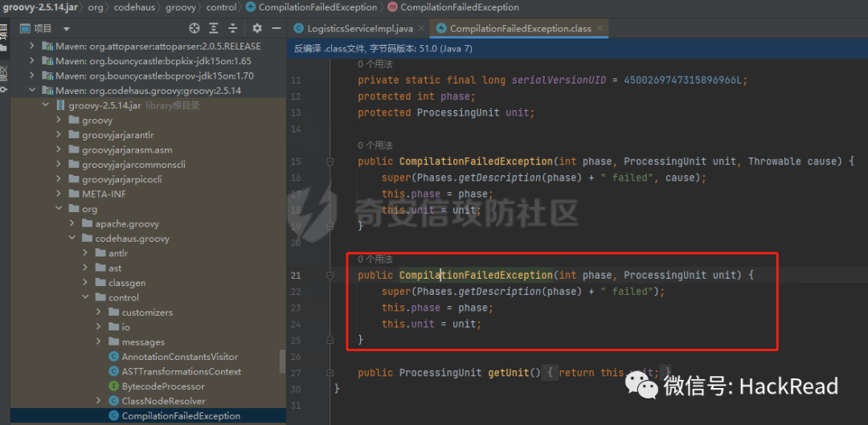Close the CompilationFailedException.class tab
The height and width of the screenshot is (425, 868).
[600, 28]
